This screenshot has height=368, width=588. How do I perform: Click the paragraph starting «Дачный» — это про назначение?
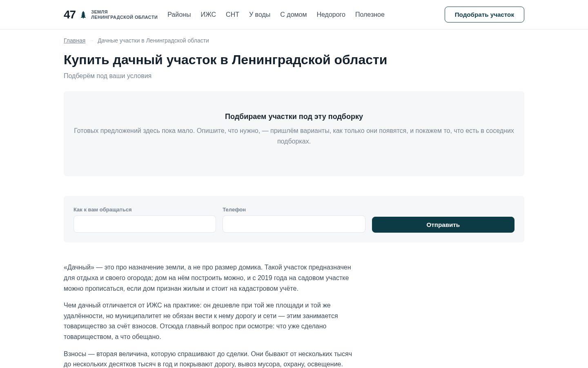coord(207,278)
